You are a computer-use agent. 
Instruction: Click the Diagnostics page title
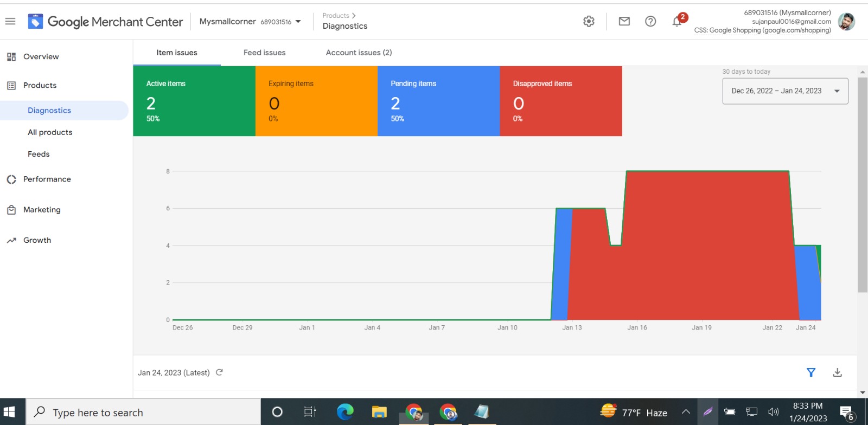coord(345,26)
